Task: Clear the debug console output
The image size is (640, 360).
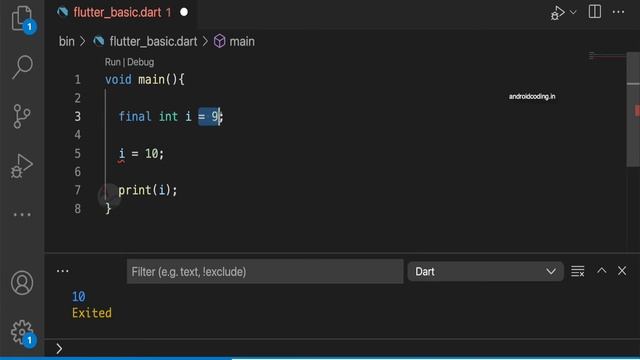Action: [x=578, y=271]
